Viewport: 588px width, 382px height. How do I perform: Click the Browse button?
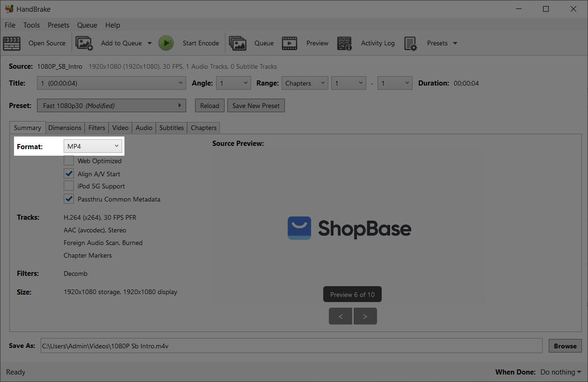(x=565, y=346)
